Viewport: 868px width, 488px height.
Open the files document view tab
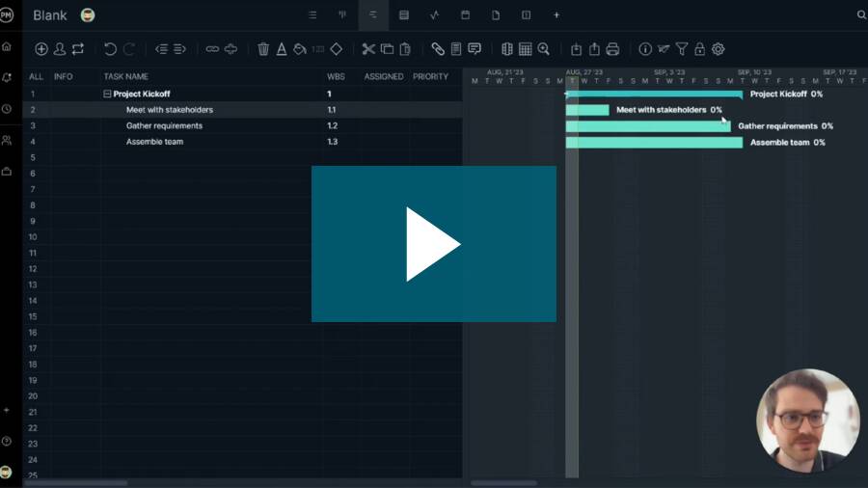click(x=496, y=14)
